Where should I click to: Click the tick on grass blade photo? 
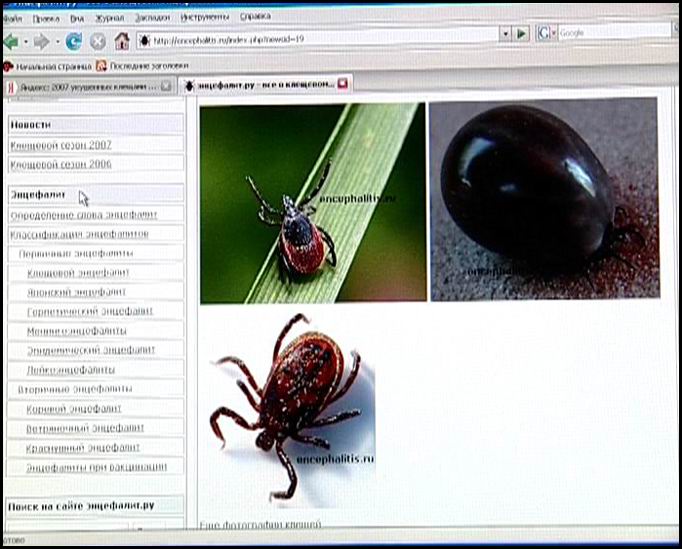tap(313, 203)
